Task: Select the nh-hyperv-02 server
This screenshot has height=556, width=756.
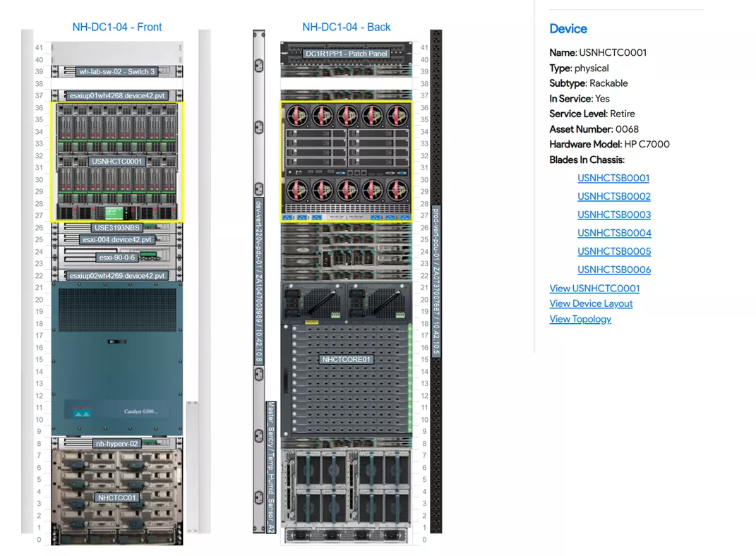Action: [116, 444]
